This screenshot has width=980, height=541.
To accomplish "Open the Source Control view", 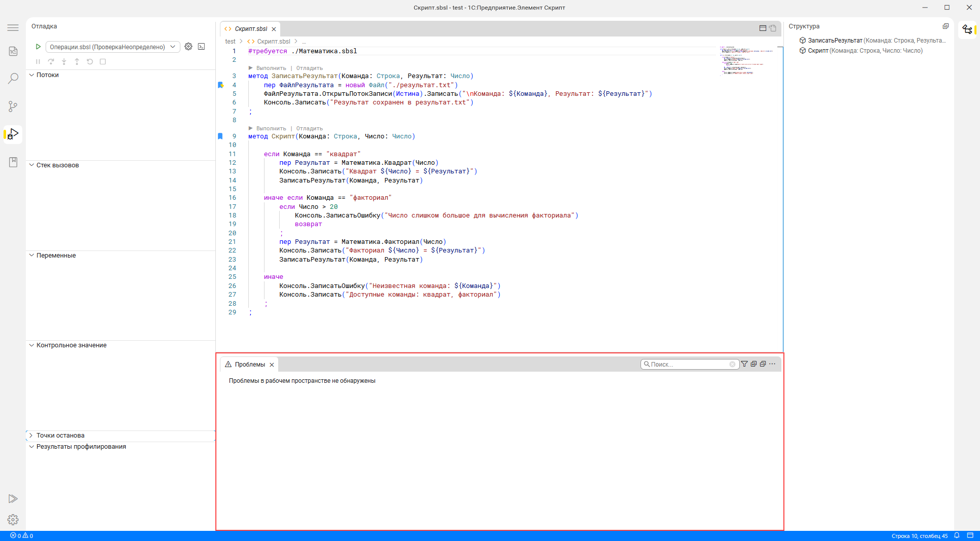I will click(x=13, y=106).
